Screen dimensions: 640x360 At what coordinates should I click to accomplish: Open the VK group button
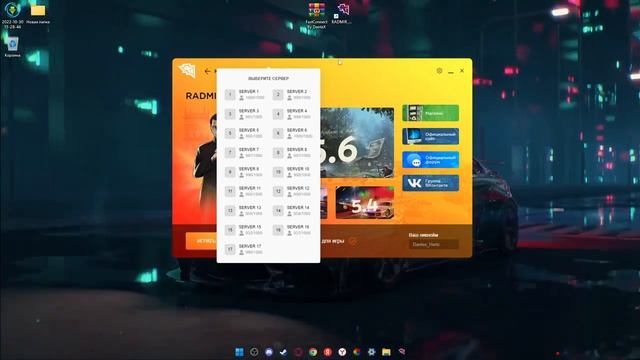[x=430, y=183]
